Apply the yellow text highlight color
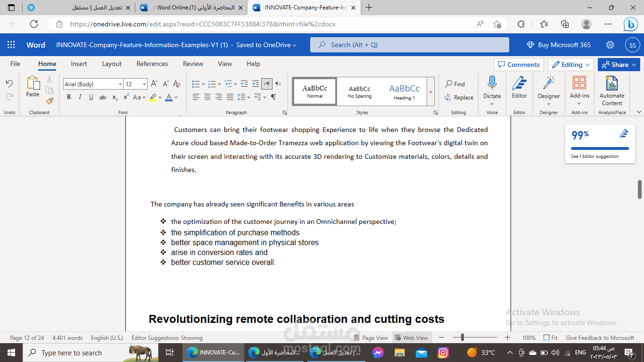 153,97
